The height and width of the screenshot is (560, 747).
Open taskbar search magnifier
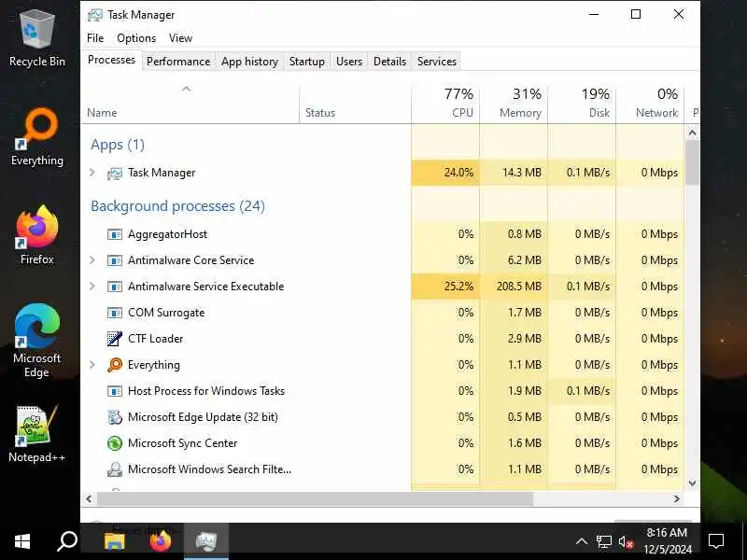point(67,541)
